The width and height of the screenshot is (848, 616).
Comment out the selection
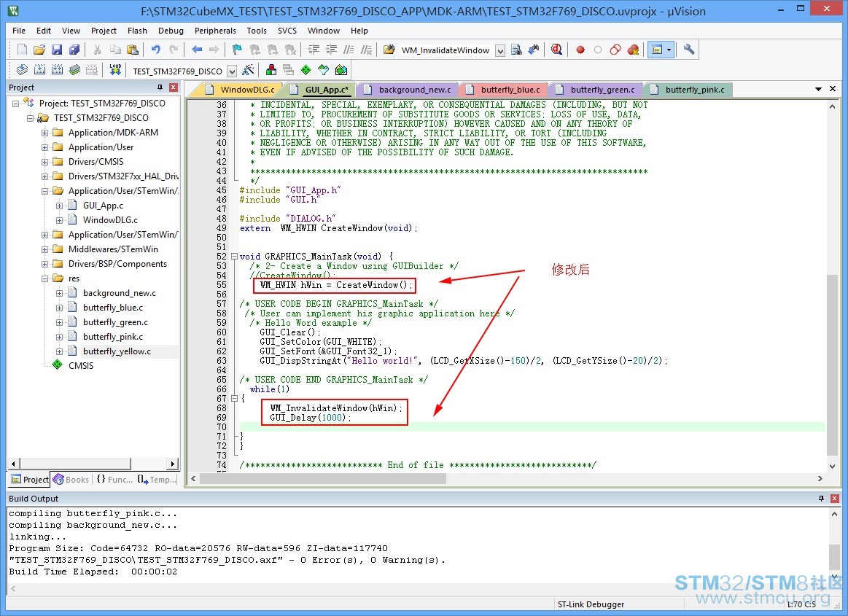(349, 50)
